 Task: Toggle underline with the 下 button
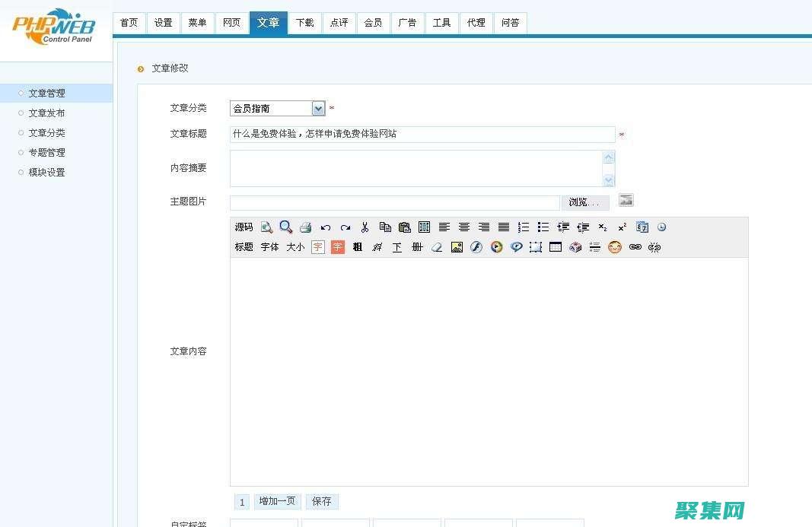pyautogui.click(x=396, y=247)
